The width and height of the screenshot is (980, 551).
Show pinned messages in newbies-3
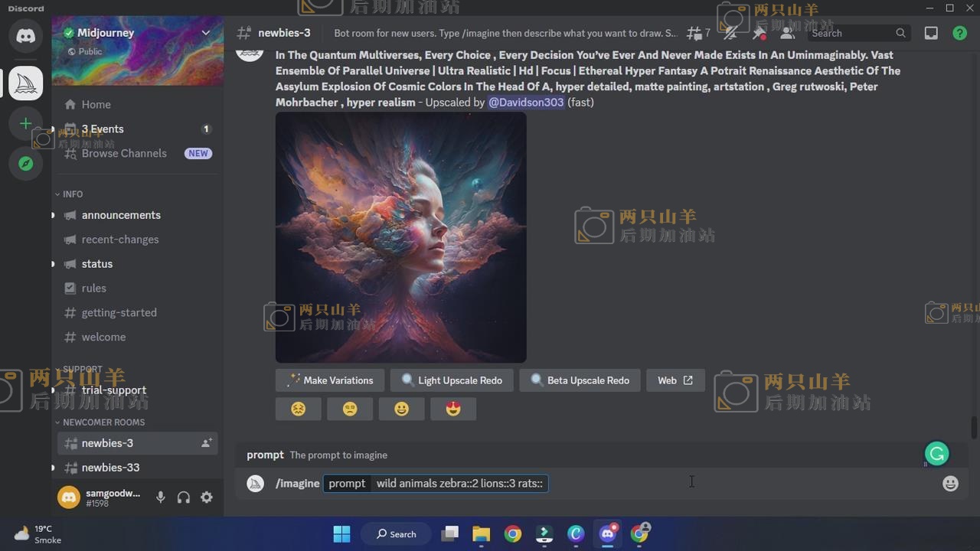click(x=759, y=33)
